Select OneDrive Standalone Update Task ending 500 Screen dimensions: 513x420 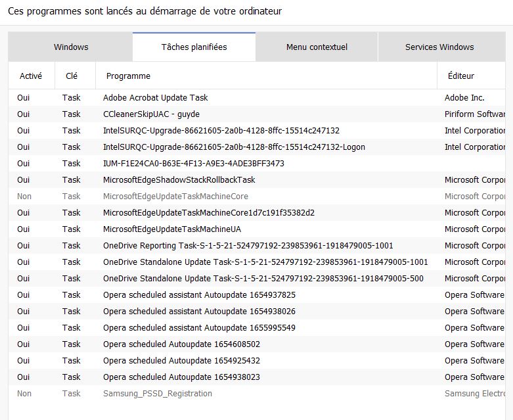257,278
